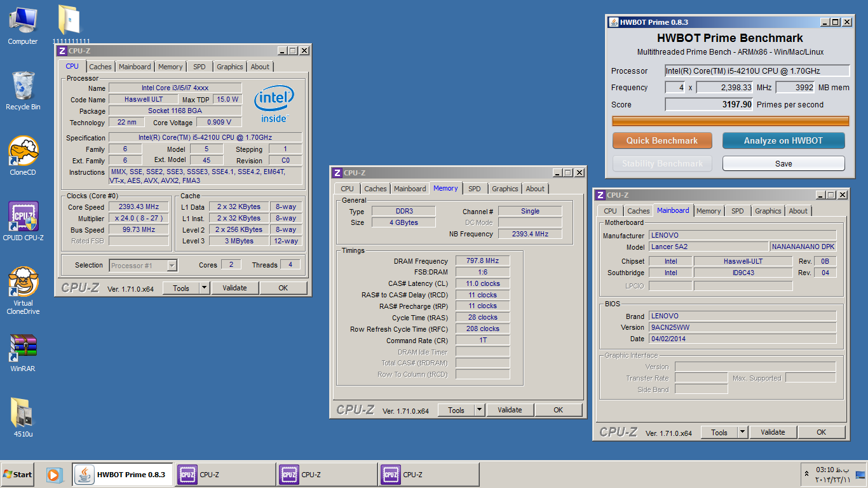Launch CPUID CPU-Z desktop shortcut
Image resolution: width=868 pixels, height=488 pixels.
(23, 221)
